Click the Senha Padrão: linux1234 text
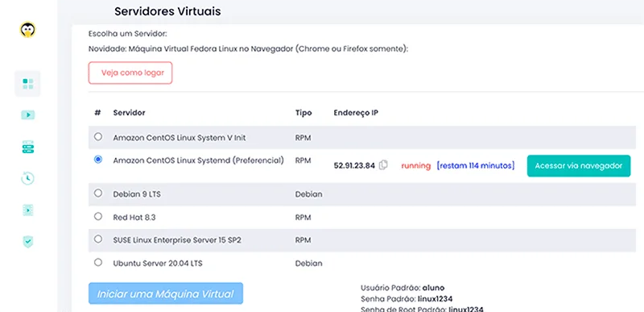The width and height of the screenshot is (644, 312). pyautogui.click(x=407, y=299)
